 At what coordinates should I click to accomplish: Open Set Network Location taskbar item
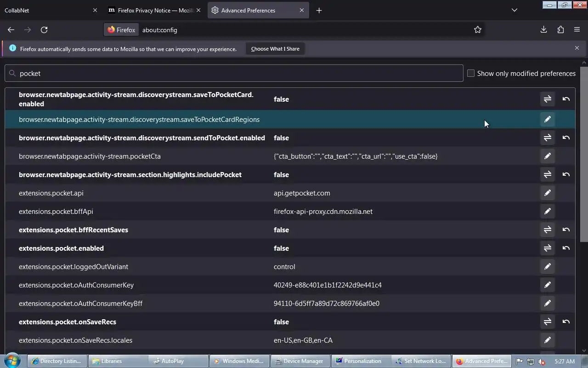tap(420, 361)
